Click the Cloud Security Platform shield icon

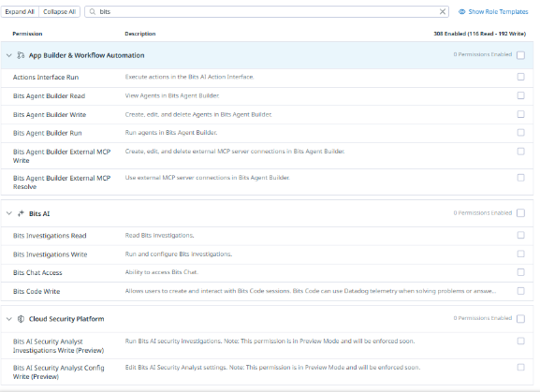tap(21, 319)
